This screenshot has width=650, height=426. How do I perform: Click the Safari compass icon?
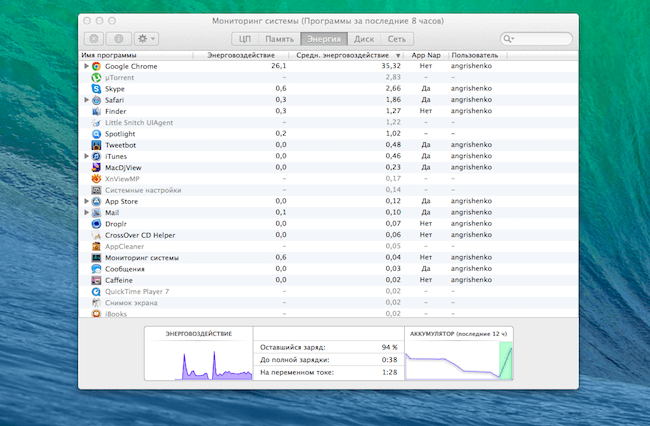[x=96, y=100]
